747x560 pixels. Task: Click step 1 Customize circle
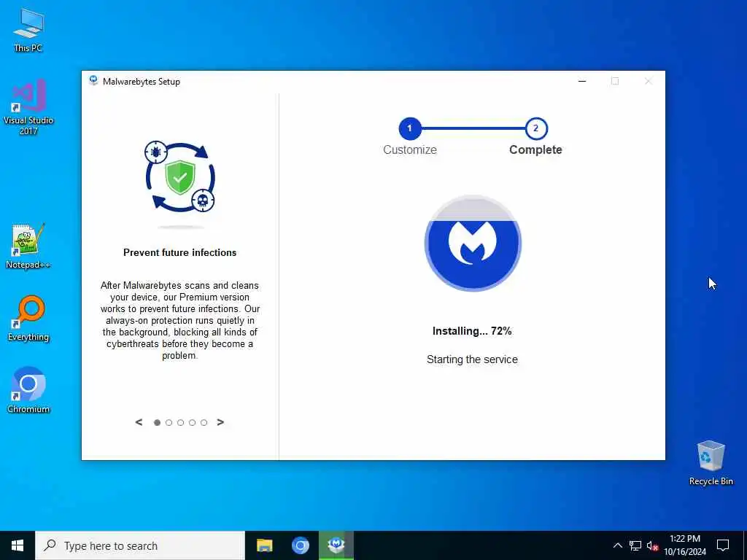click(x=410, y=128)
